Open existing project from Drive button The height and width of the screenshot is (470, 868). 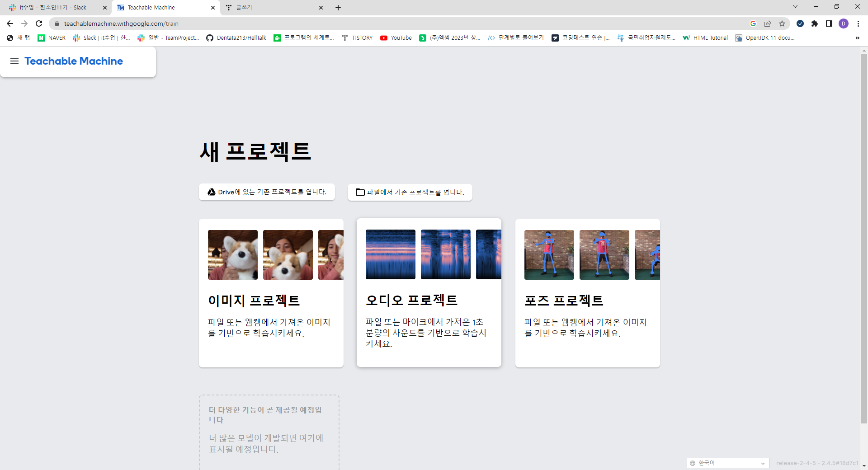click(x=267, y=192)
